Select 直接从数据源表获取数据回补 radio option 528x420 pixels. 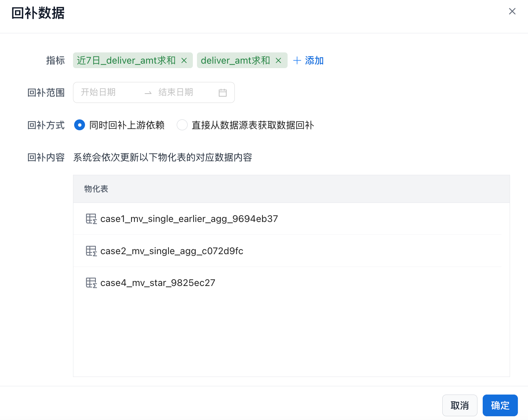(x=182, y=125)
